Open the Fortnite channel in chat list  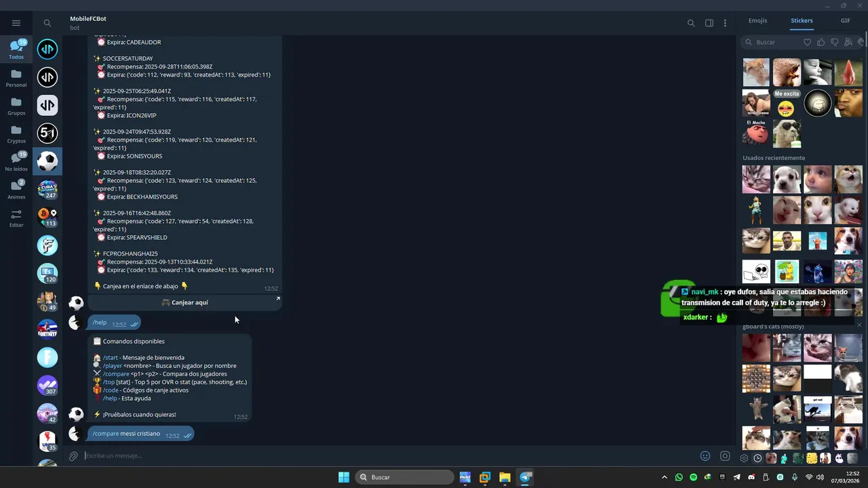(x=47, y=329)
